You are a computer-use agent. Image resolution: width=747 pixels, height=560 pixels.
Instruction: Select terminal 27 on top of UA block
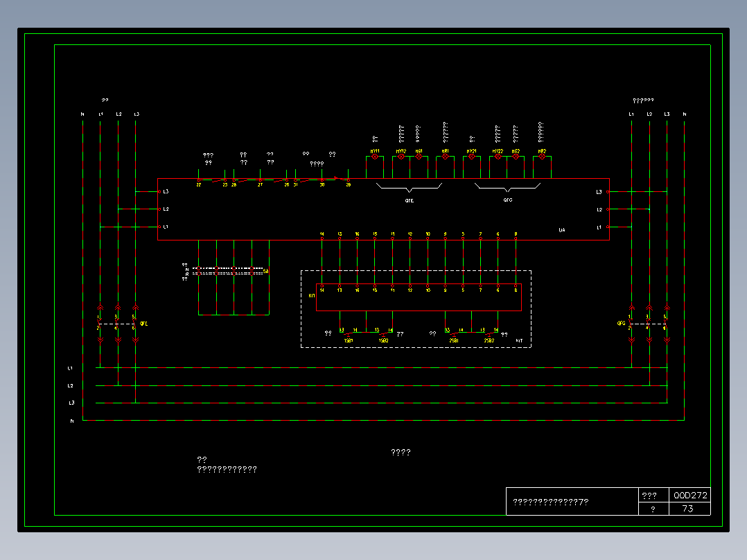260,184
